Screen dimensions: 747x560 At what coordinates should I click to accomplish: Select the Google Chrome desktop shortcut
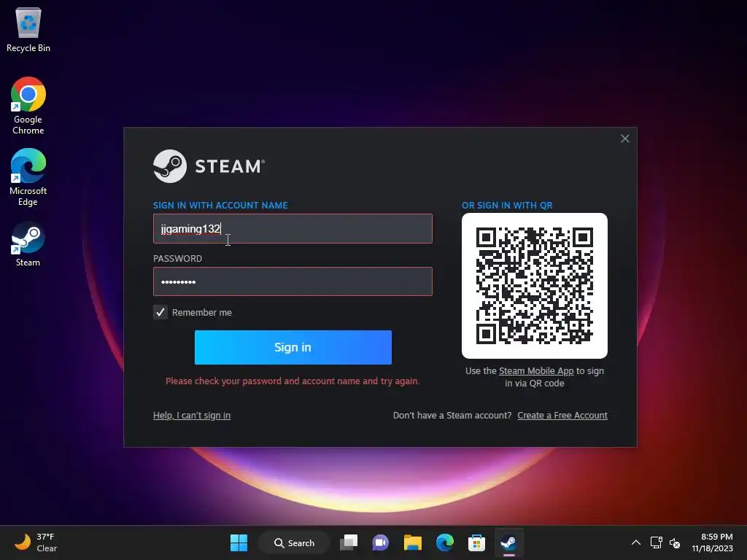(28, 106)
